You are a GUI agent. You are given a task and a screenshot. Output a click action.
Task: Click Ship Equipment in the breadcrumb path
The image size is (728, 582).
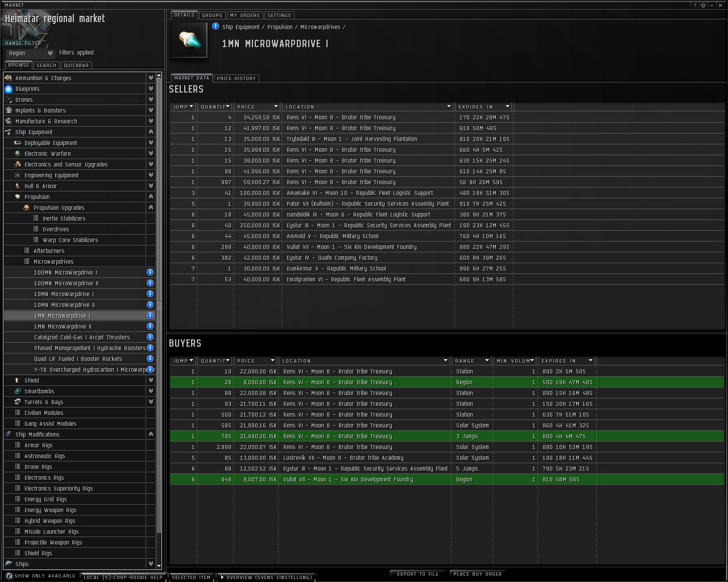click(241, 27)
